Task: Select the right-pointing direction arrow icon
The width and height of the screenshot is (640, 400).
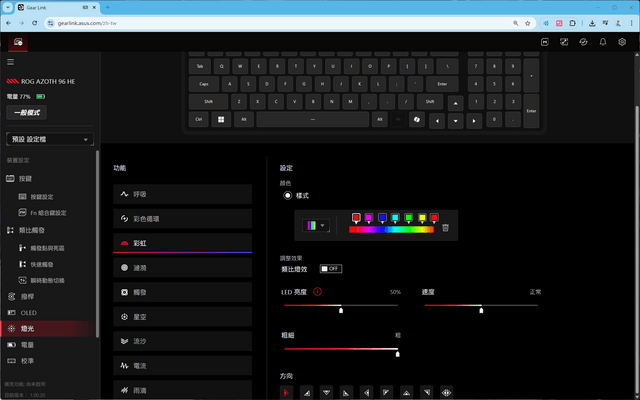Action: click(x=286, y=393)
